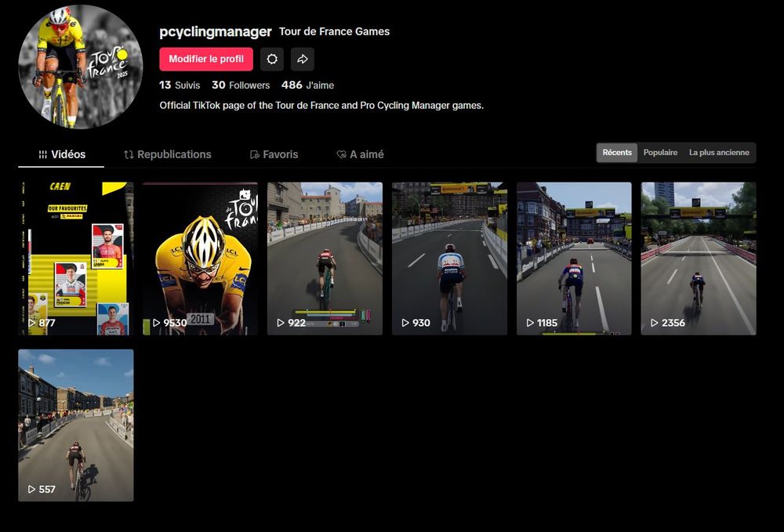Image resolution: width=784 pixels, height=532 pixels.
Task: Open the Favoris tab
Action: tap(274, 154)
